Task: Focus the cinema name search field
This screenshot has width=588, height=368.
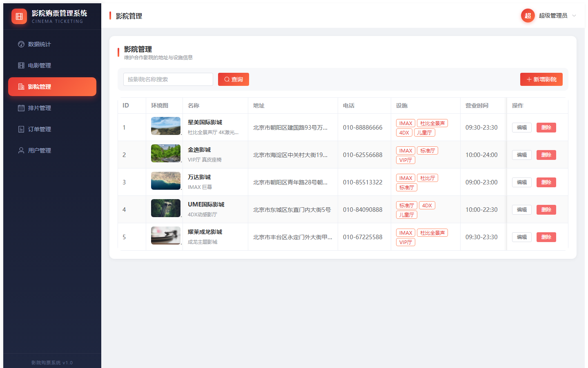Action: pyautogui.click(x=168, y=79)
